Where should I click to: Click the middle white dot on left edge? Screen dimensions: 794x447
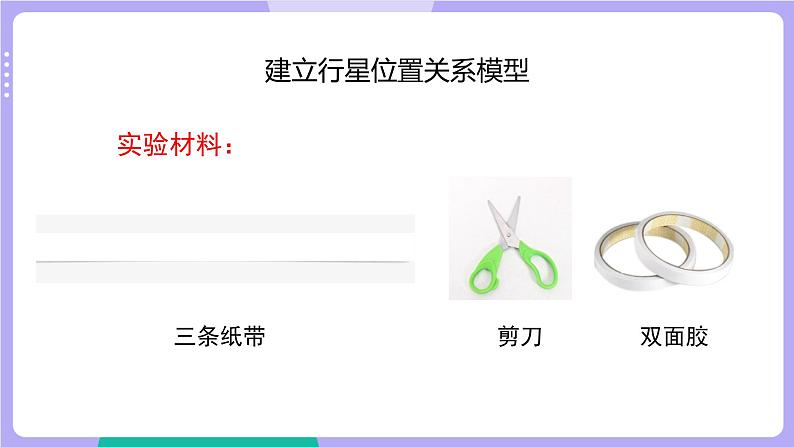tap(7, 74)
